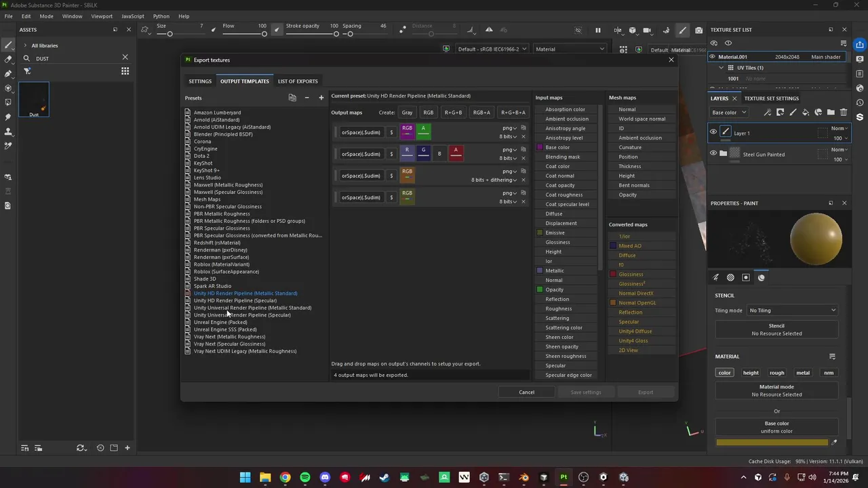Click the Stencil resource selector button
This screenshot has height=488, width=868.
pyautogui.click(x=776, y=329)
